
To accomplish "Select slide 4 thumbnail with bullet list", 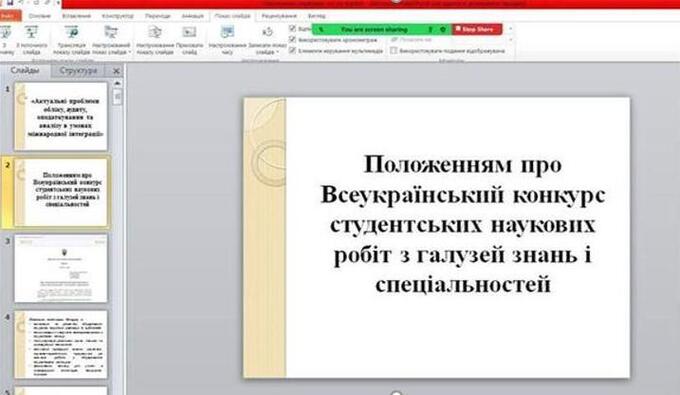I will click(61, 344).
